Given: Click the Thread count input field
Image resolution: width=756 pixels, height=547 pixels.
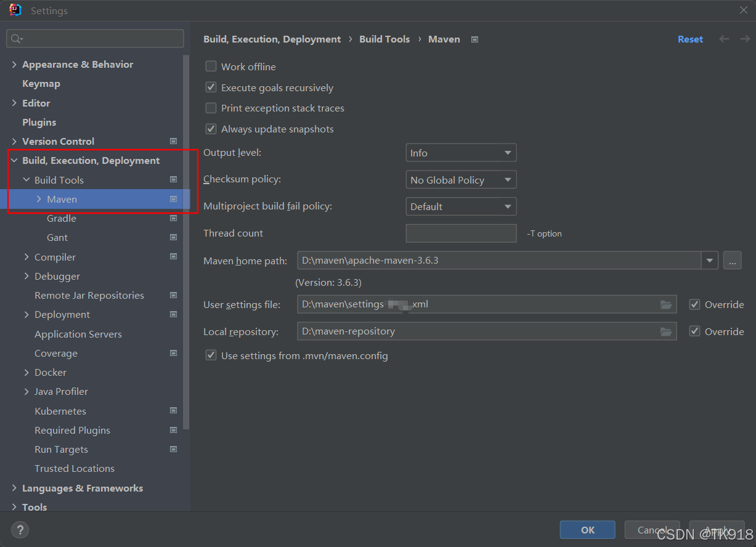Looking at the screenshot, I should pyautogui.click(x=461, y=233).
